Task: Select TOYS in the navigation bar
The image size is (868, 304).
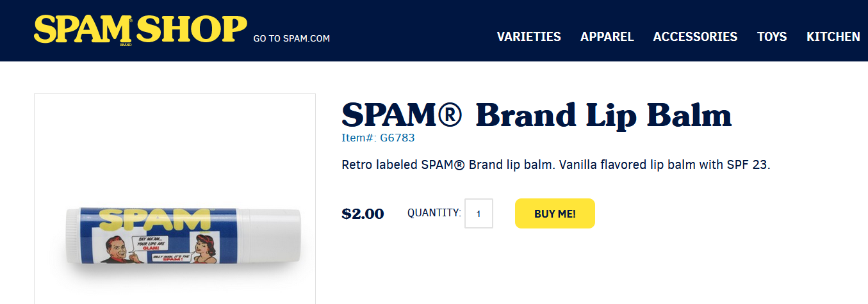Action: coord(772,37)
